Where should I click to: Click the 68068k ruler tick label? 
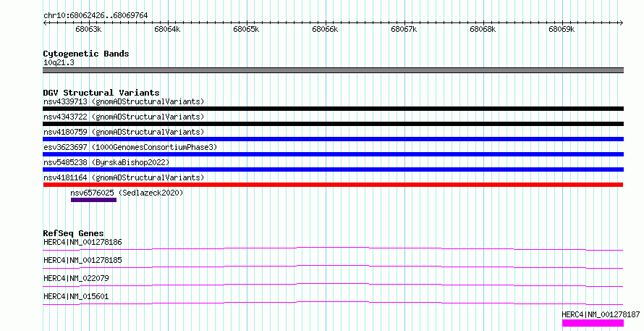483,30
